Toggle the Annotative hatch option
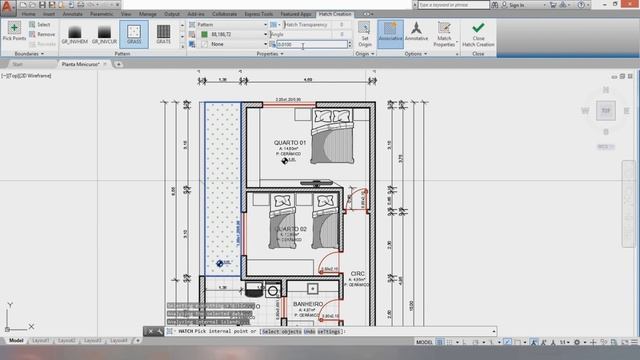The image size is (640, 360). coord(416,31)
